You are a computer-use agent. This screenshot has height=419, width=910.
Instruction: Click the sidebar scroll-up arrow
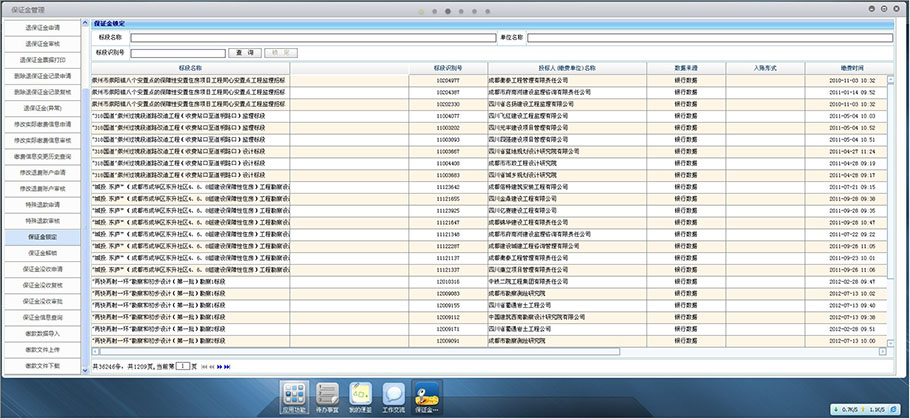[x=85, y=23]
